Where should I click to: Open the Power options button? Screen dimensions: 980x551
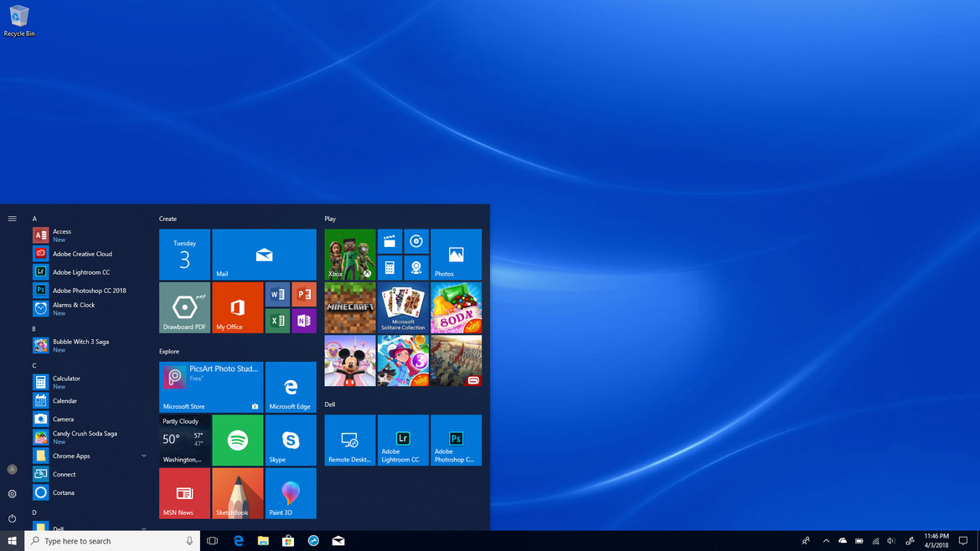point(12,518)
